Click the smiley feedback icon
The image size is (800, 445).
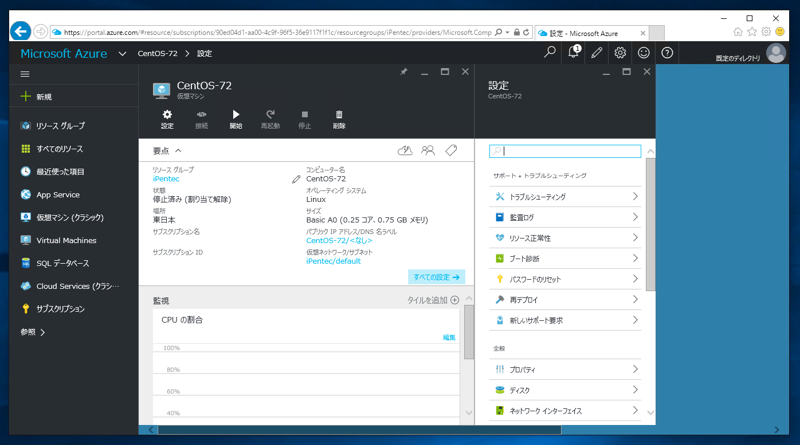644,53
